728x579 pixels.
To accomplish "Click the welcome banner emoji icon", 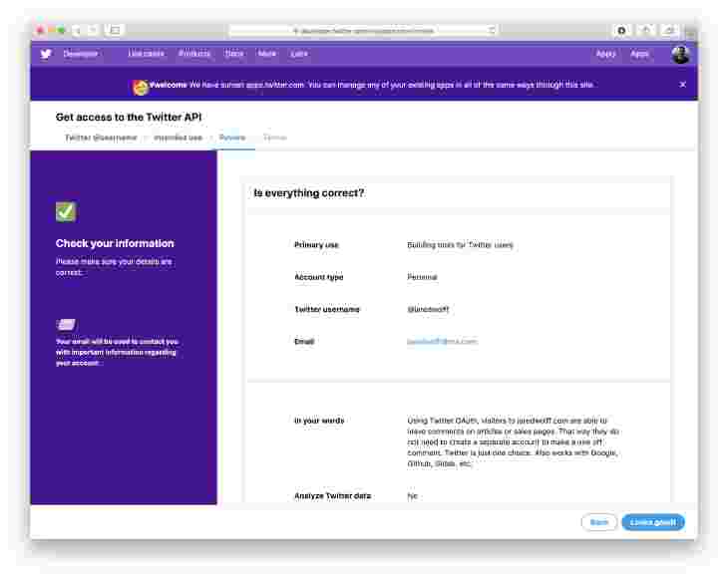I will click(x=141, y=87).
